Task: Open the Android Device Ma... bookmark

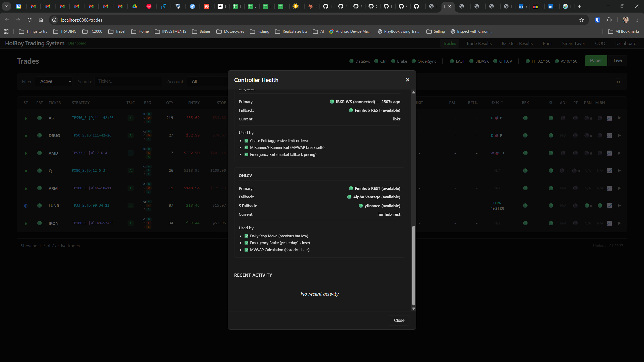Action: point(350,31)
